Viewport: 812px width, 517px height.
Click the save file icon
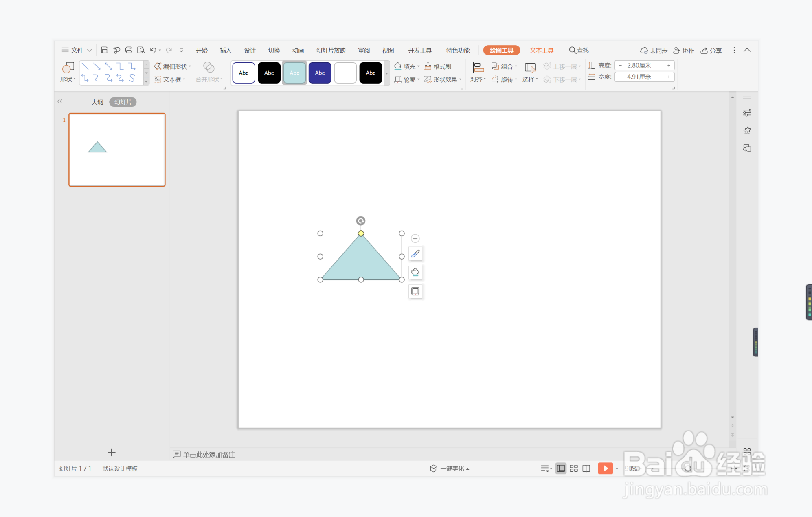click(104, 50)
